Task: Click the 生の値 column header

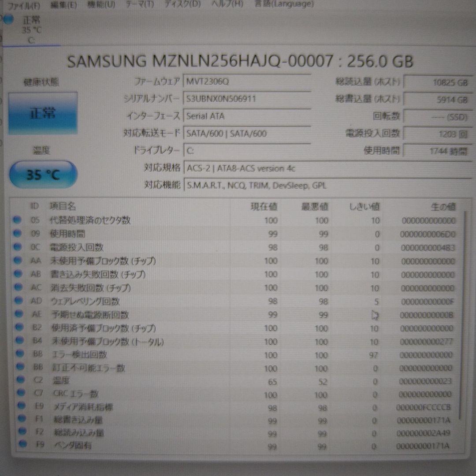Action: click(443, 207)
